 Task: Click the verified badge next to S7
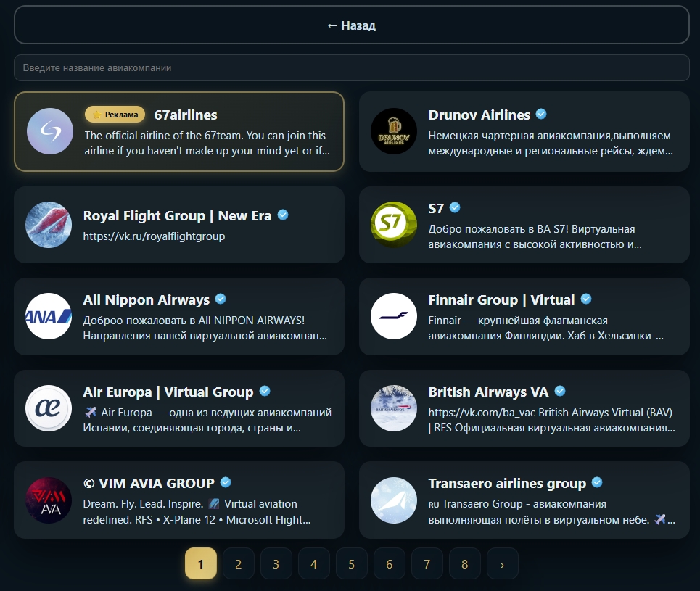(455, 208)
